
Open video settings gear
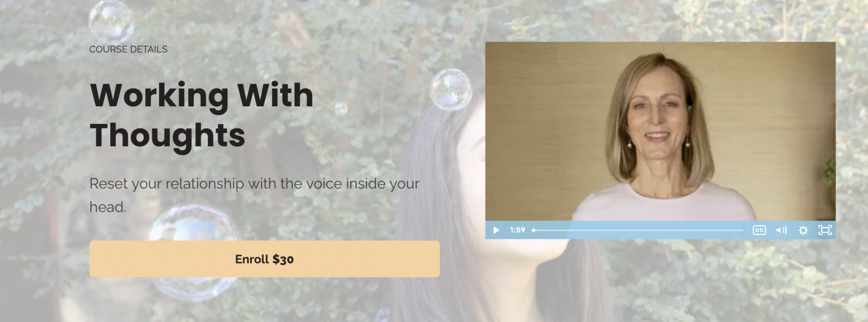pos(803,230)
